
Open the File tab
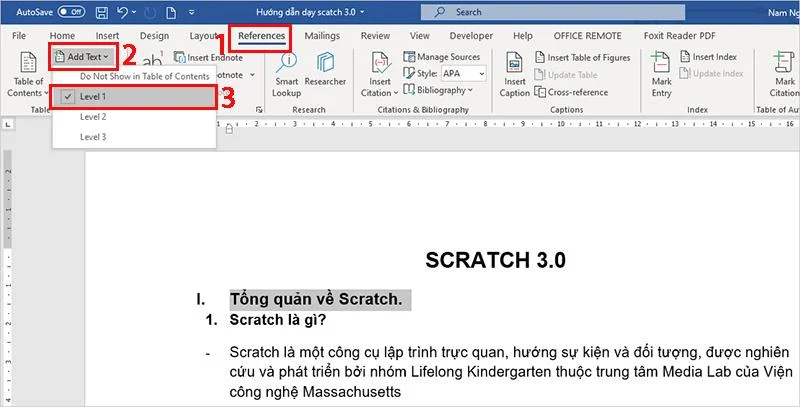19,36
